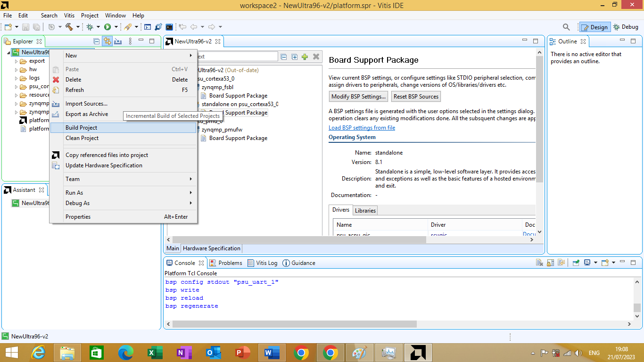Click Collapse All icon in platform tree
Viewport: 644px width, 362px height.
coord(284,57)
